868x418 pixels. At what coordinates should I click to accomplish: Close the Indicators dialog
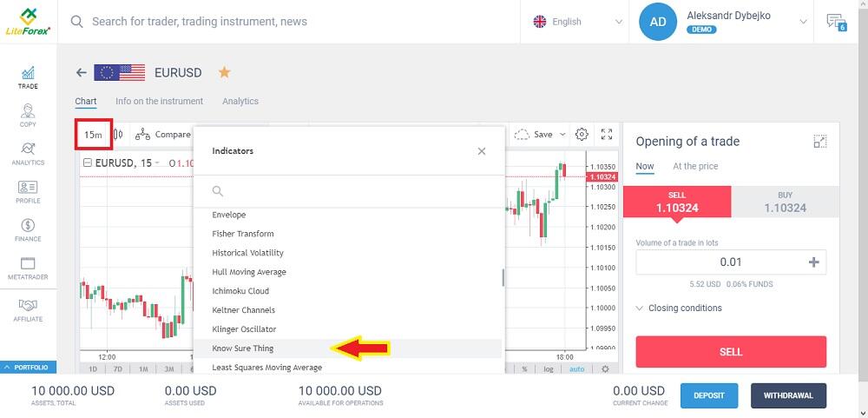pos(482,151)
